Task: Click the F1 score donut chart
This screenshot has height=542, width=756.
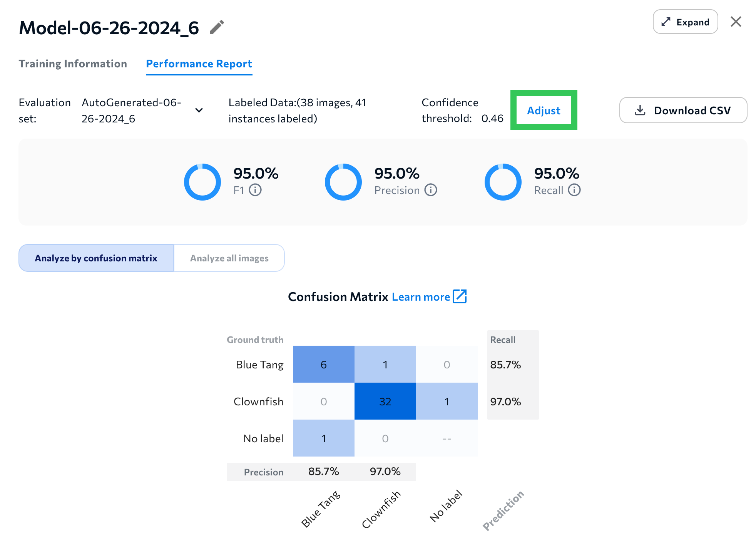Action: tap(202, 182)
